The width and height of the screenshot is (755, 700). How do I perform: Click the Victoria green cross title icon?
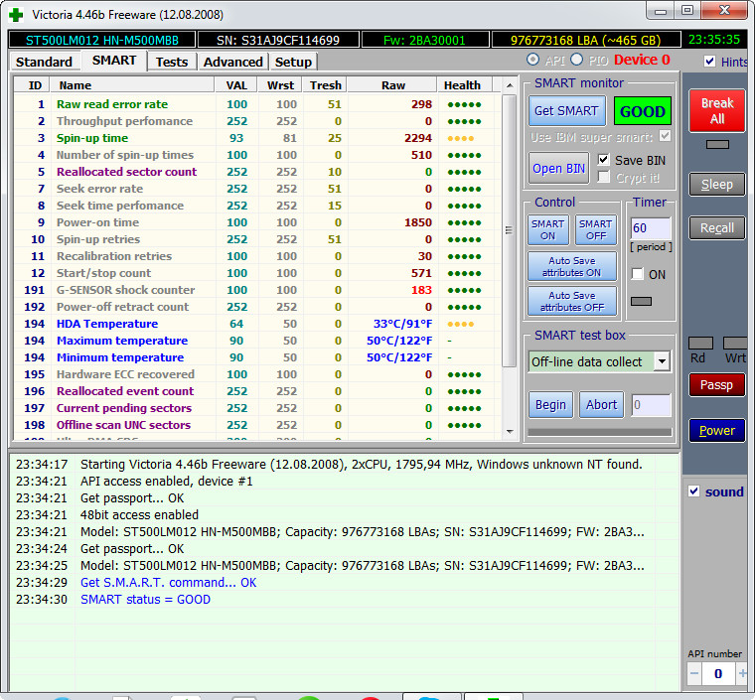tap(16, 14)
